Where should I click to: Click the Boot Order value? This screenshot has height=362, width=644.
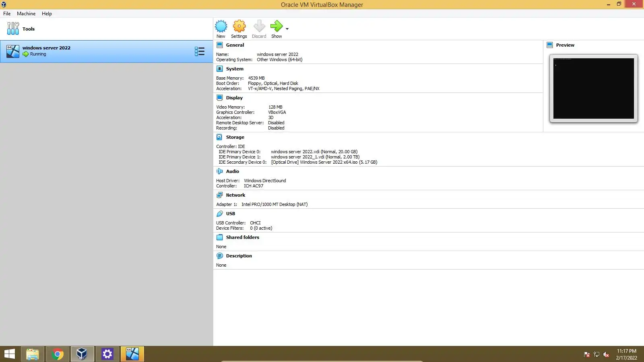(273, 84)
